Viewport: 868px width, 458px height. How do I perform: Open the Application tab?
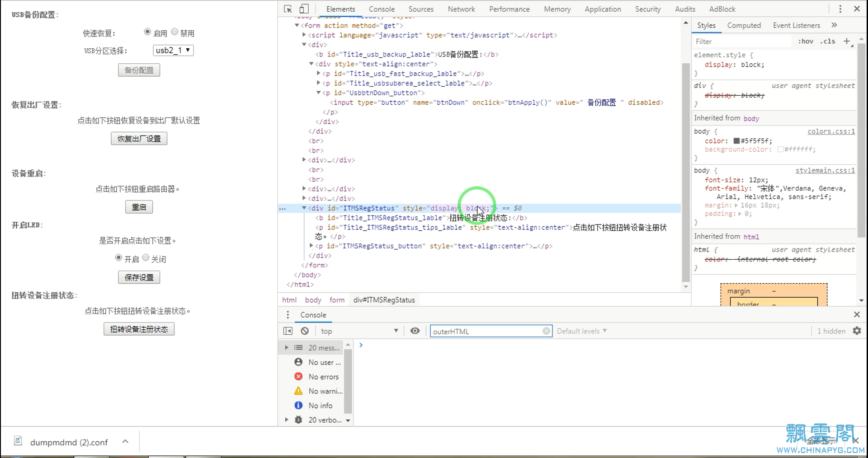(603, 9)
